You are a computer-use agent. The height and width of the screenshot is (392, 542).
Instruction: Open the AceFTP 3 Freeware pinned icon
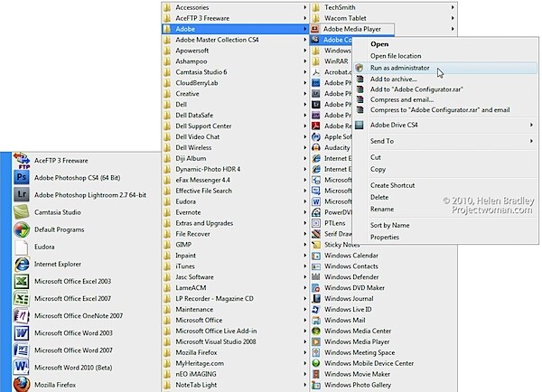pyautogui.click(x=22, y=161)
